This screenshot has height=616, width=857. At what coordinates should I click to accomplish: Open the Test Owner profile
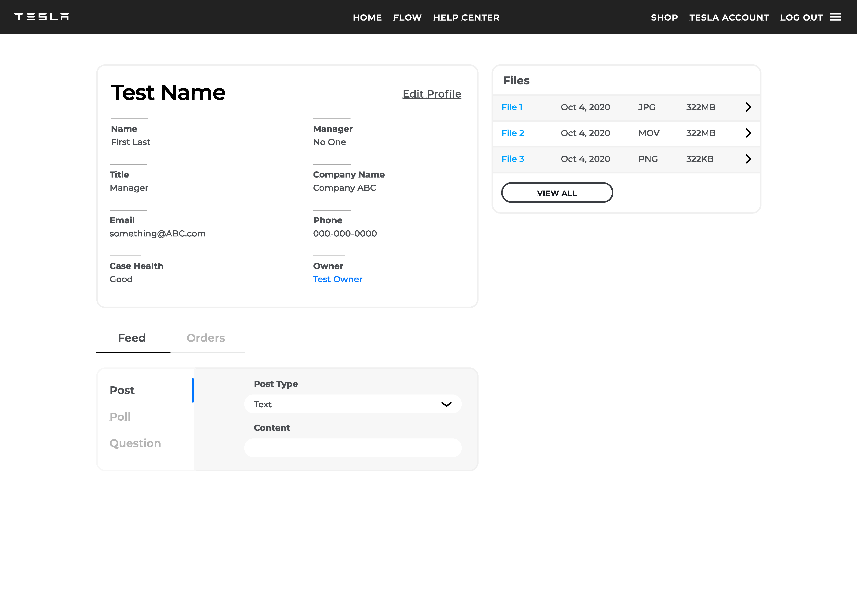[x=338, y=279]
